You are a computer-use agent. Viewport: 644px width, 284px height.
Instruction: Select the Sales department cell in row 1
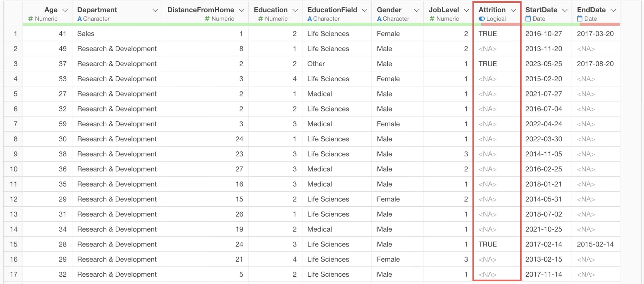pos(86,34)
